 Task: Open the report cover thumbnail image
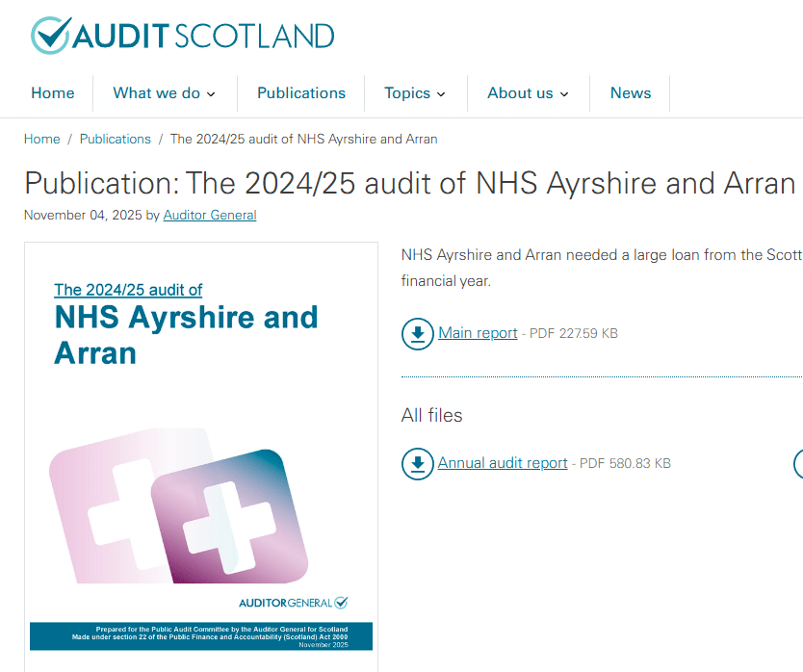201,455
